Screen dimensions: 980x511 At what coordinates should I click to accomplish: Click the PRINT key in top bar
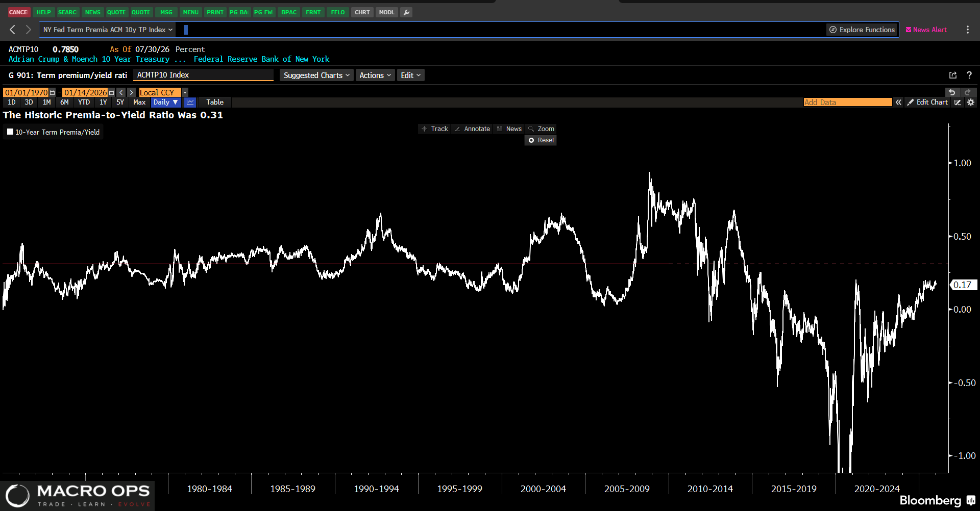coord(215,12)
